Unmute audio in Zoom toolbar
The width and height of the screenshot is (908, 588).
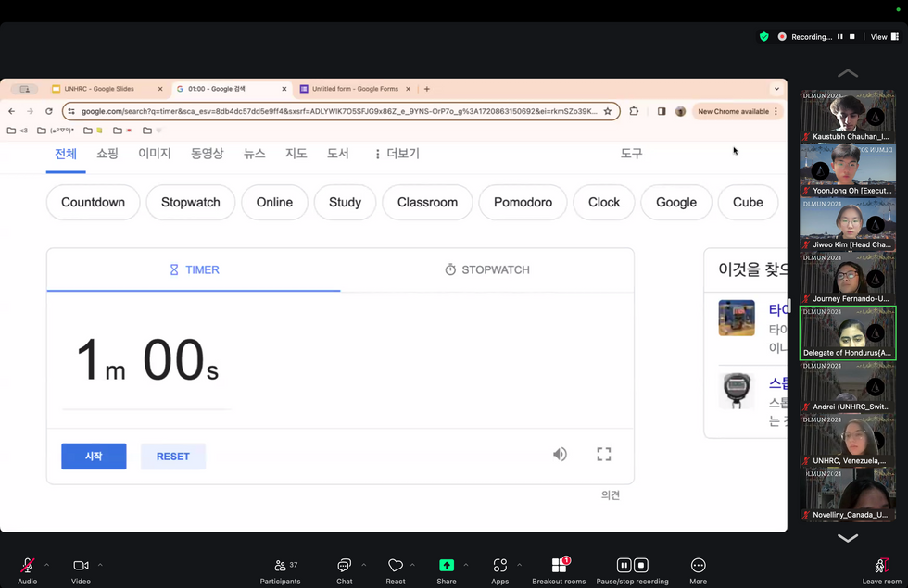27,570
